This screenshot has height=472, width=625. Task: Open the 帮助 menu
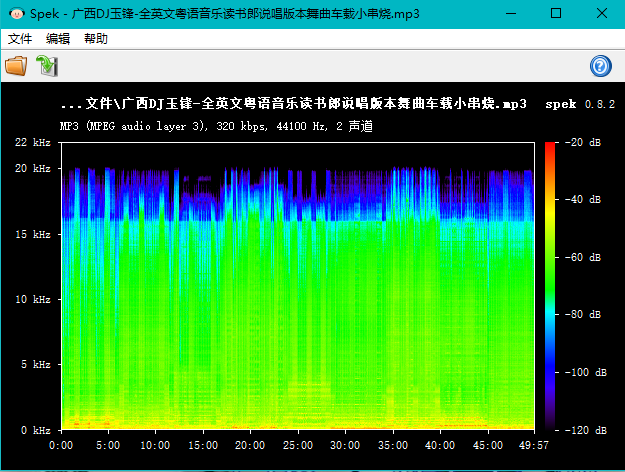[96, 39]
